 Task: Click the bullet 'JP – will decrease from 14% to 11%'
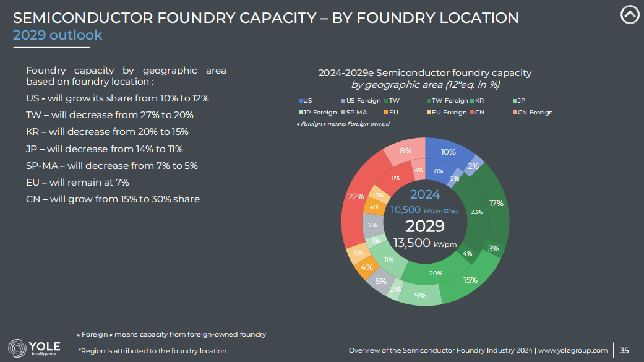click(105, 149)
